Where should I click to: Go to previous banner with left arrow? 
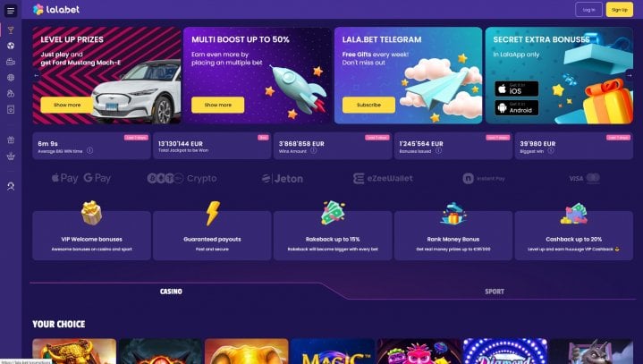(x=37, y=75)
